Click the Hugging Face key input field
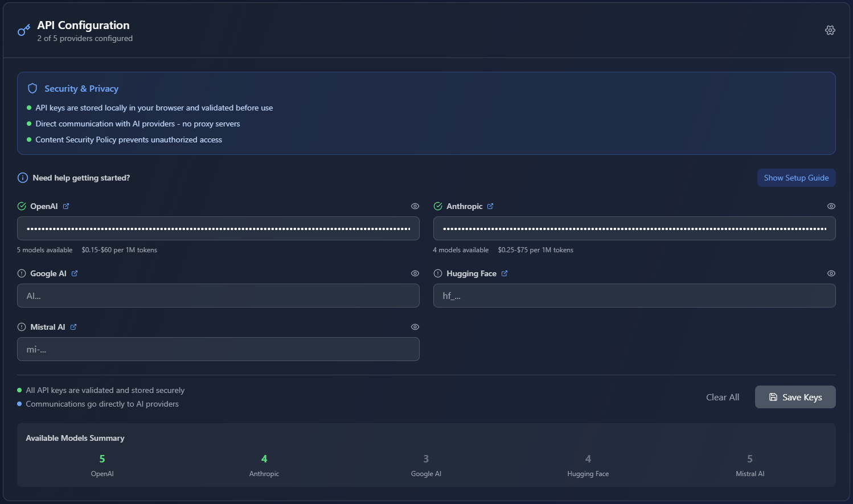The height and width of the screenshot is (504, 853). click(634, 296)
